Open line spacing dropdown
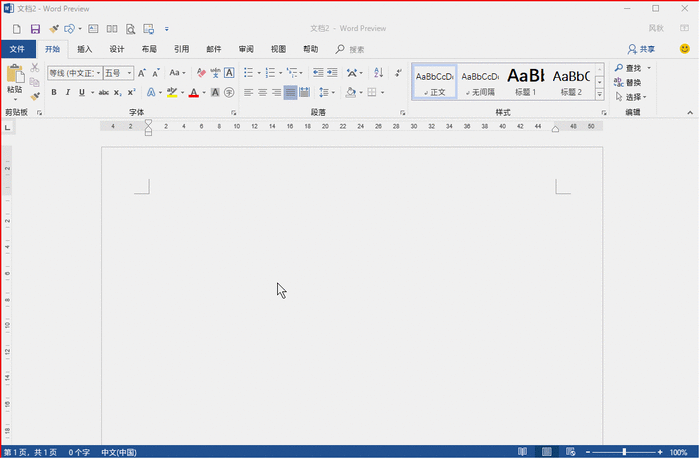Image resolution: width=700 pixels, height=459 pixels. point(327,92)
